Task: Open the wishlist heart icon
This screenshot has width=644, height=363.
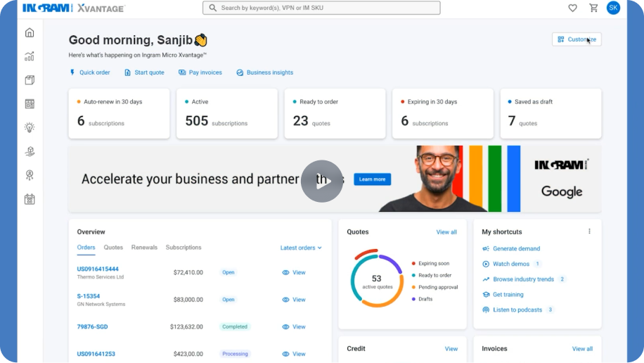Action: tap(572, 8)
